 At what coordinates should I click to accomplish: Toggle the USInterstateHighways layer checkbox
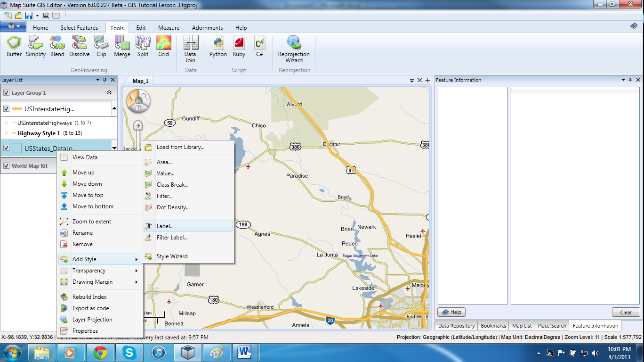coord(7,109)
